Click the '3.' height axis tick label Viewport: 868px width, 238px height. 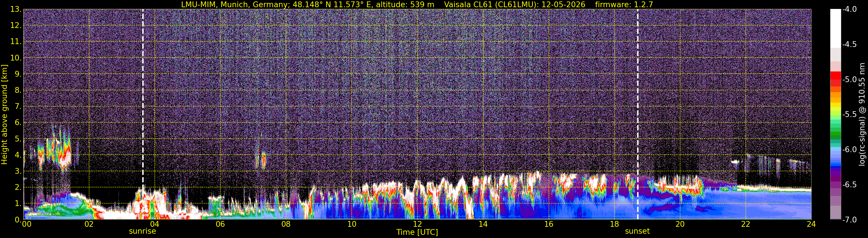(x=18, y=171)
